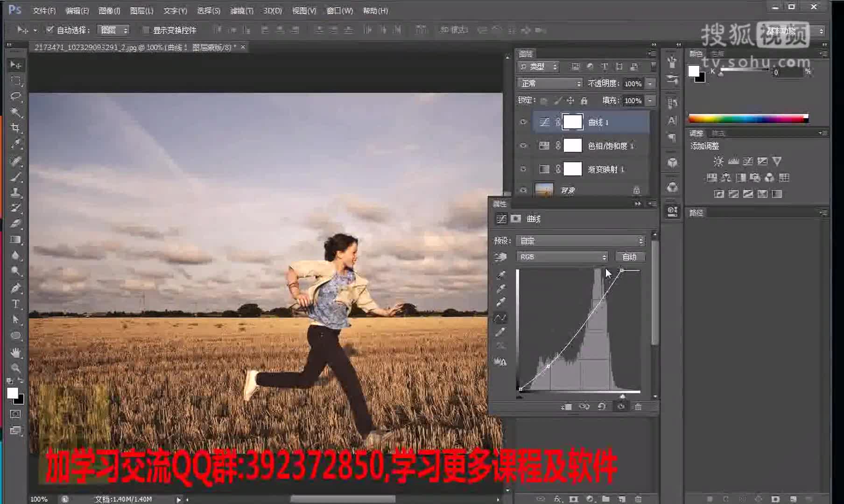The image size is (844, 504).
Task: Select the Brush tool
Action: pyautogui.click(x=15, y=177)
